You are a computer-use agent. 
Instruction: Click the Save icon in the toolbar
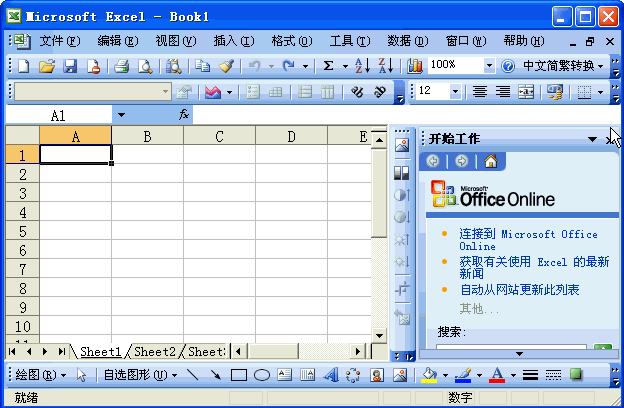click(70, 66)
